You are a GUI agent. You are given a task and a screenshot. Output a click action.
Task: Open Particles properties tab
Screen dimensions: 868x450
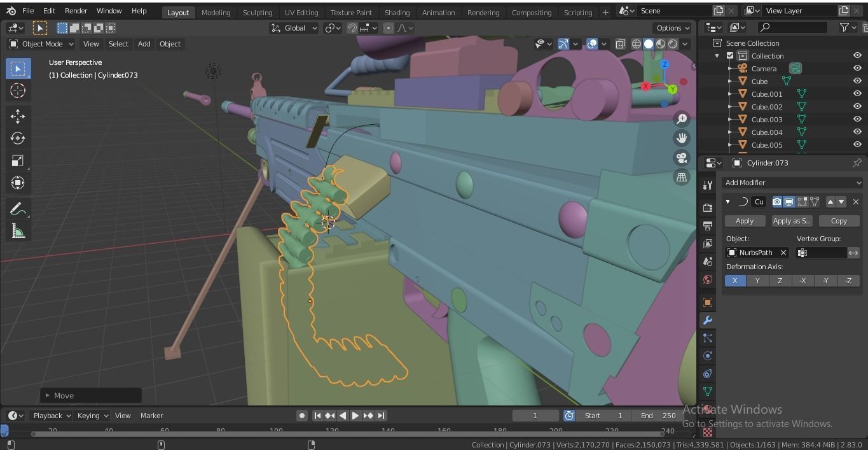(708, 338)
